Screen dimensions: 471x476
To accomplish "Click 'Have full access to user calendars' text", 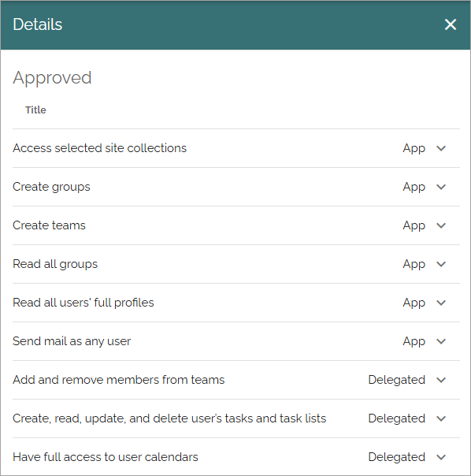I will (106, 457).
